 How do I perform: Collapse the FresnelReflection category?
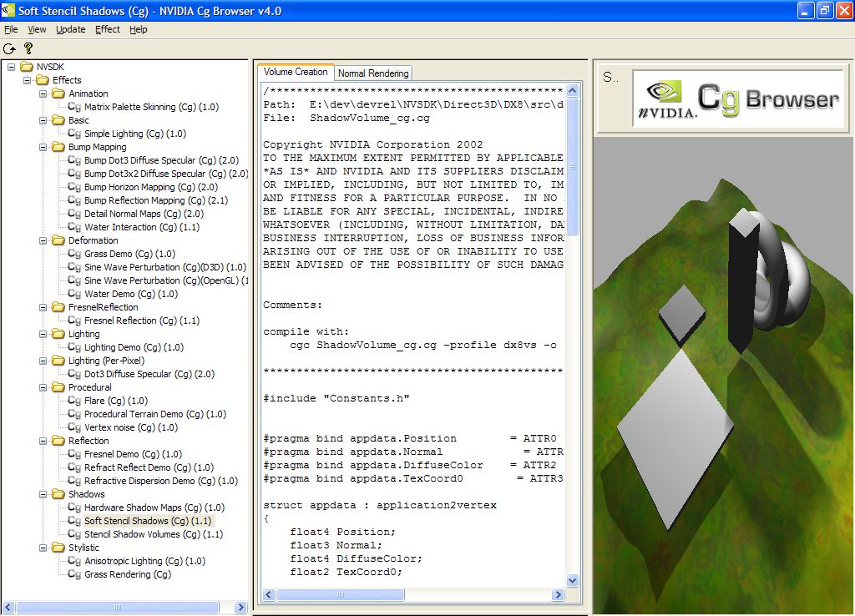pos(43,307)
